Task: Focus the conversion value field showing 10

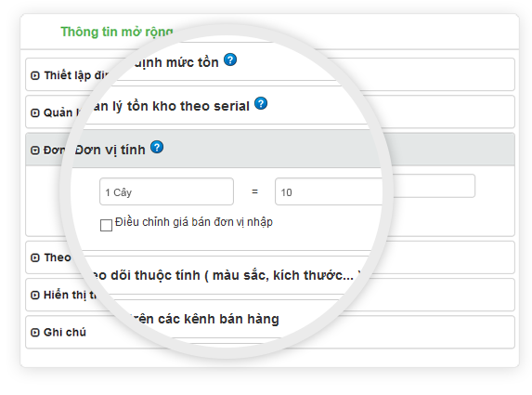Action: click(375, 190)
